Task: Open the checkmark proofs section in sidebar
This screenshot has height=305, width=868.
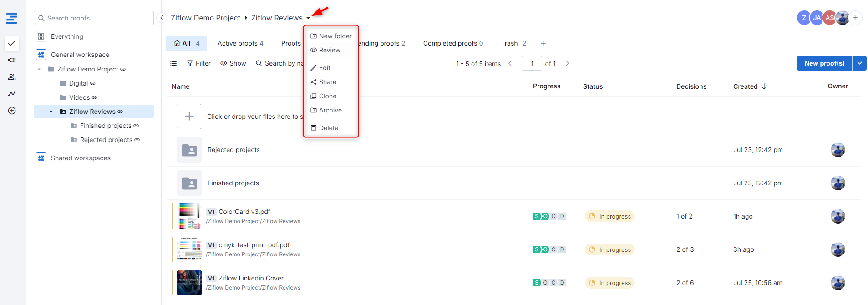Action: click(x=12, y=43)
